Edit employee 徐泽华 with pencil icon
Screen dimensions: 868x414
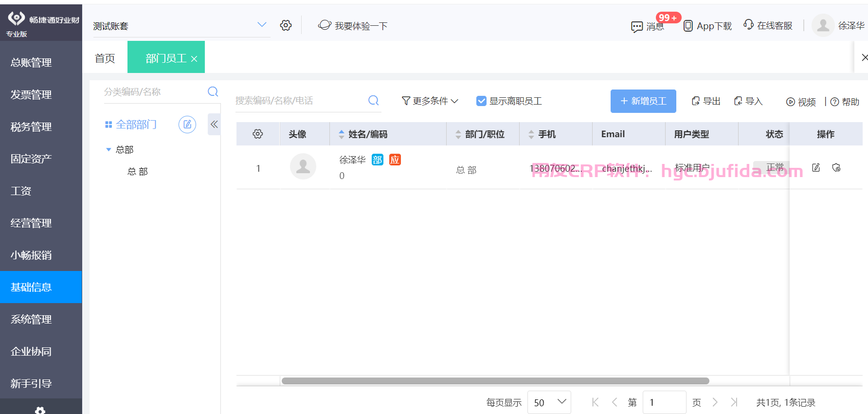[x=816, y=168]
